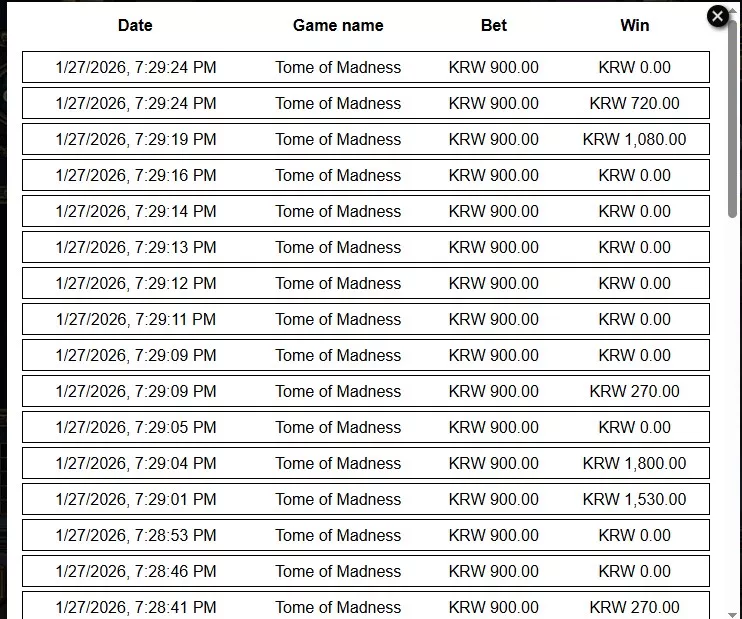
Task: Select the 7:29:05 PM history row
Action: (366, 427)
